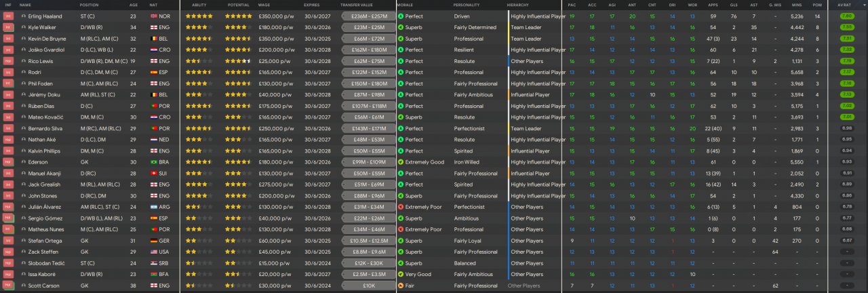The height and width of the screenshot is (293, 868).
Task: Open Slobodan Tedić's player profile
Action: click(47, 263)
